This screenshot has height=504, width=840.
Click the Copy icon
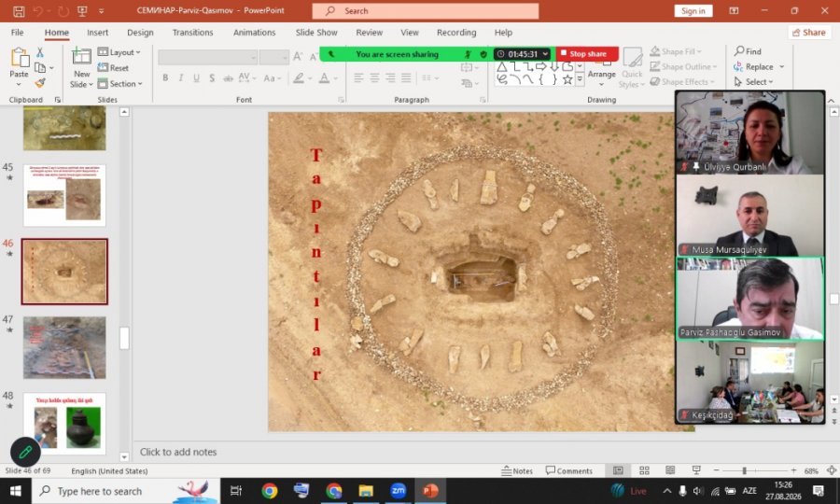tap(40, 67)
